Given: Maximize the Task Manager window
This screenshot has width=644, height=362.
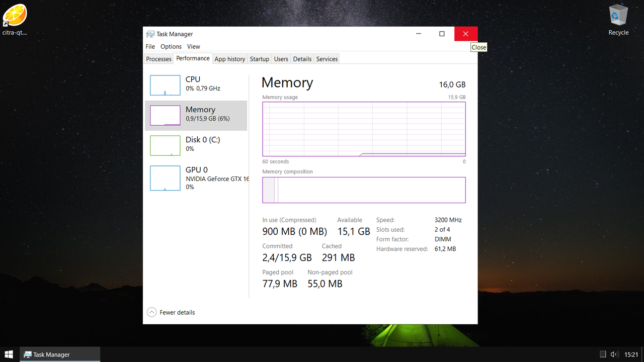Looking at the screenshot, I should tap(442, 34).
